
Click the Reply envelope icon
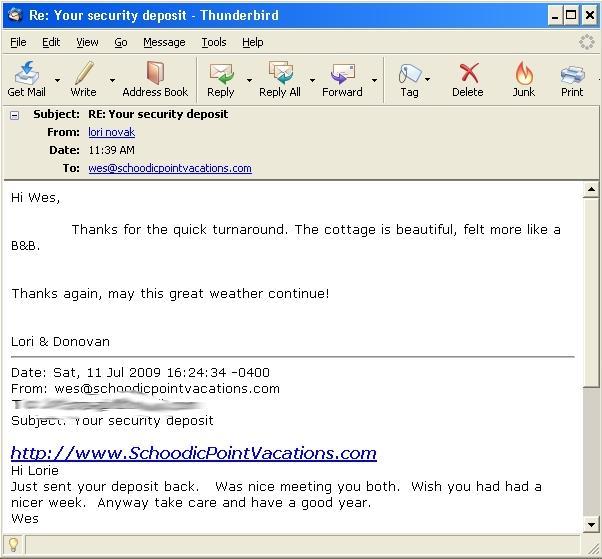pos(221,74)
